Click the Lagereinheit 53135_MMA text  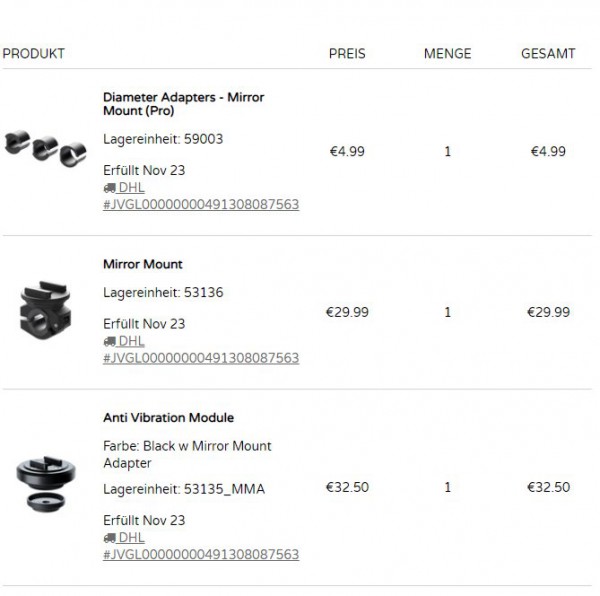(x=184, y=489)
